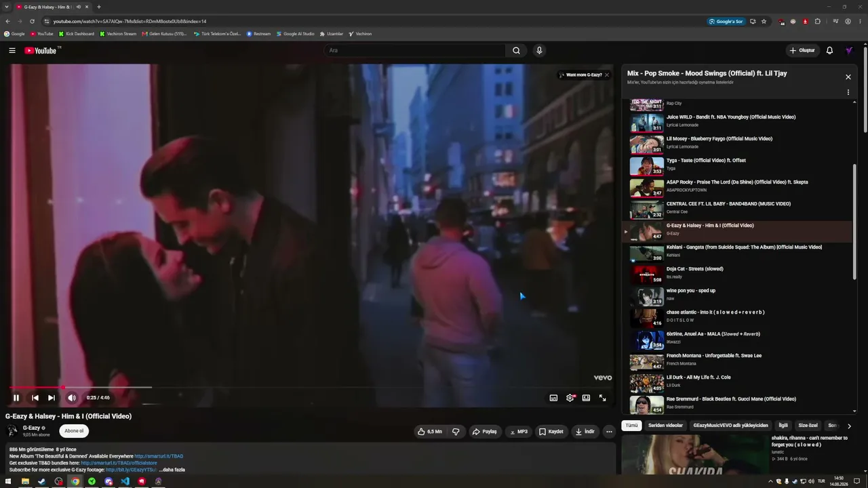Mute the video volume
Image resolution: width=868 pixels, height=488 pixels.
pyautogui.click(x=71, y=398)
